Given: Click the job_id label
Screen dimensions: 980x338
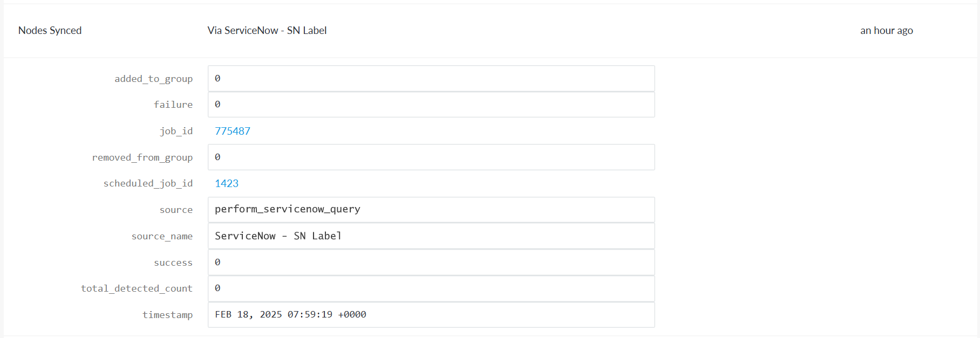Looking at the screenshot, I should (176, 131).
